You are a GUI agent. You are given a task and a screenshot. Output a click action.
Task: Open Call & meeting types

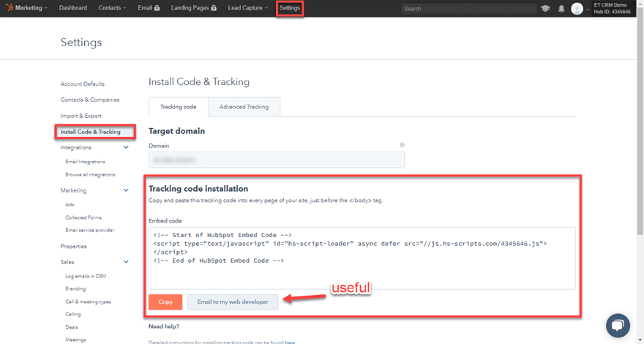point(88,302)
